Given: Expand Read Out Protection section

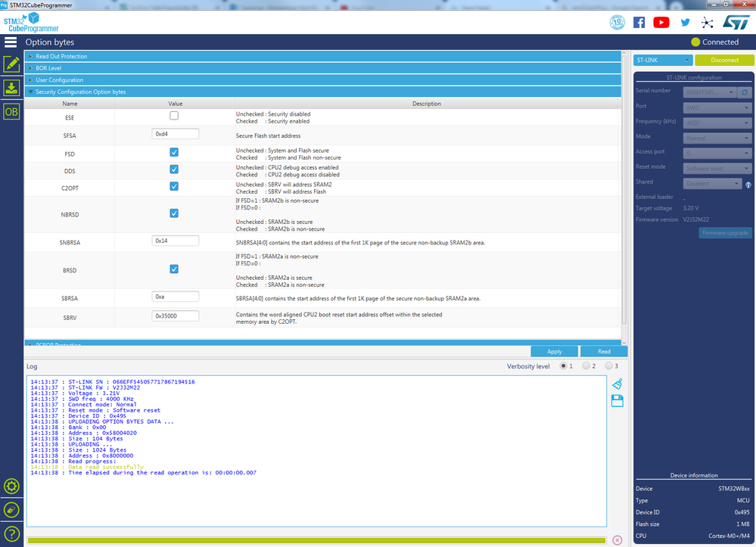Looking at the screenshot, I should 322,57.
